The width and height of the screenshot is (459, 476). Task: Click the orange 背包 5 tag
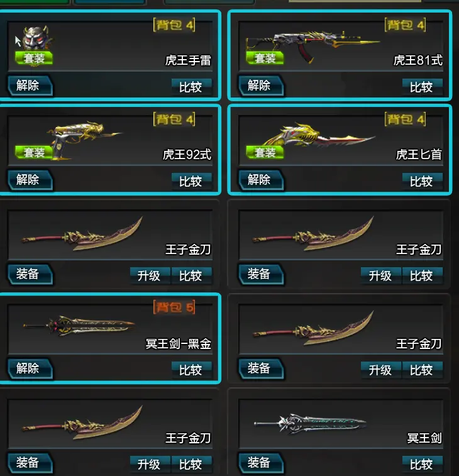(x=174, y=307)
